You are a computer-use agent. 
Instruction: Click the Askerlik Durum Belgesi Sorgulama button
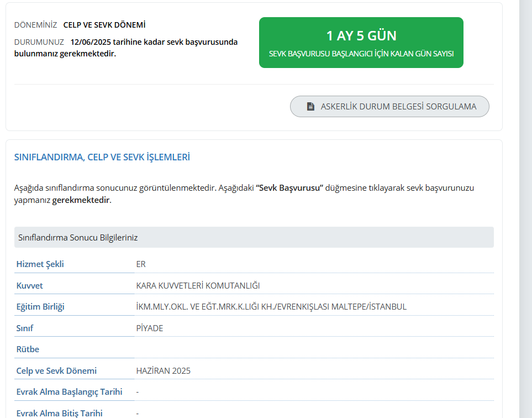[389, 107]
